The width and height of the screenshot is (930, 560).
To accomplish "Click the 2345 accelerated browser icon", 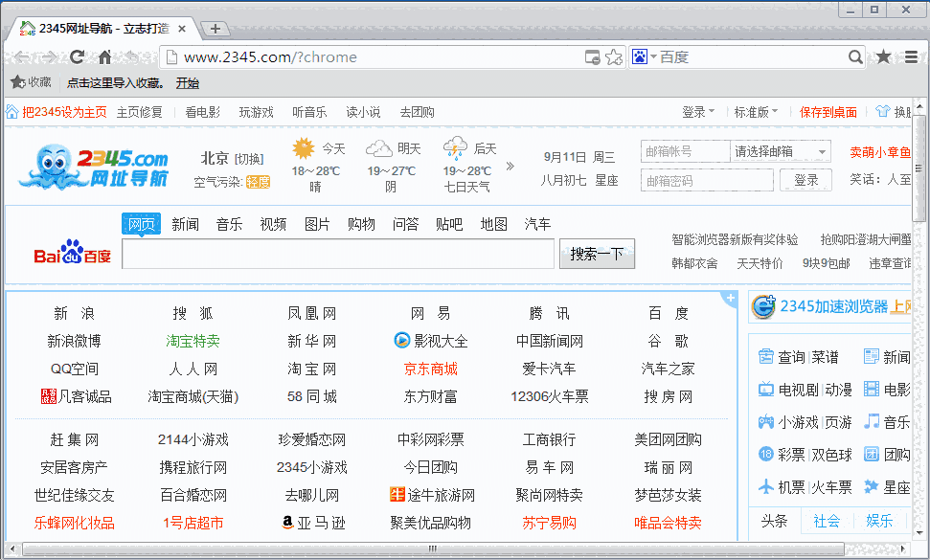I will pyautogui.click(x=763, y=306).
